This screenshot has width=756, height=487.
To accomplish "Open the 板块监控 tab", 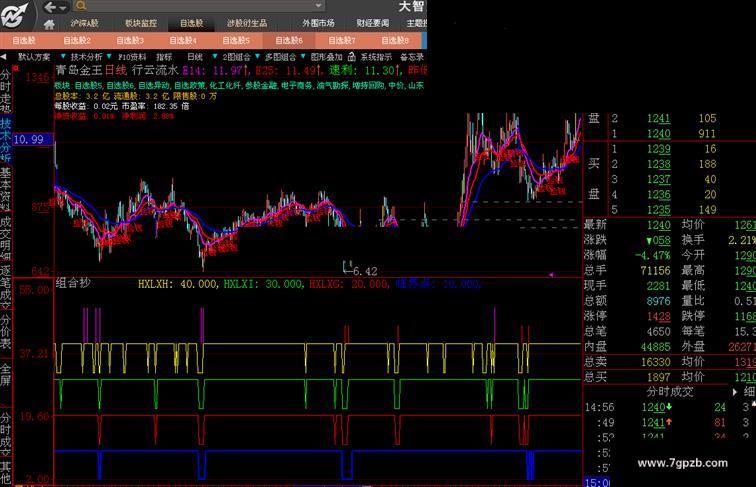I will click(141, 23).
